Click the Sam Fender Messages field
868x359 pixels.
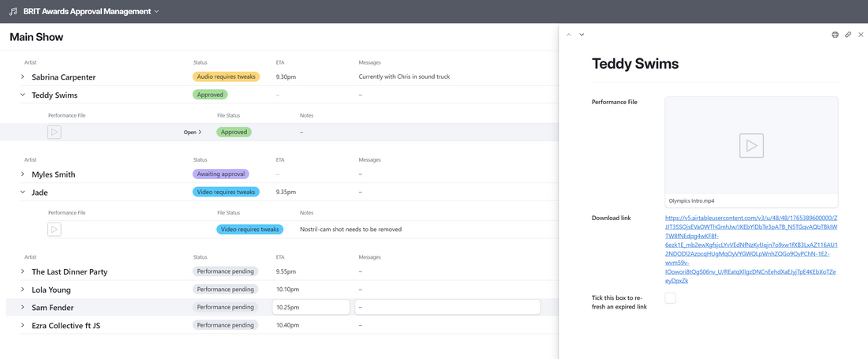coord(447,308)
